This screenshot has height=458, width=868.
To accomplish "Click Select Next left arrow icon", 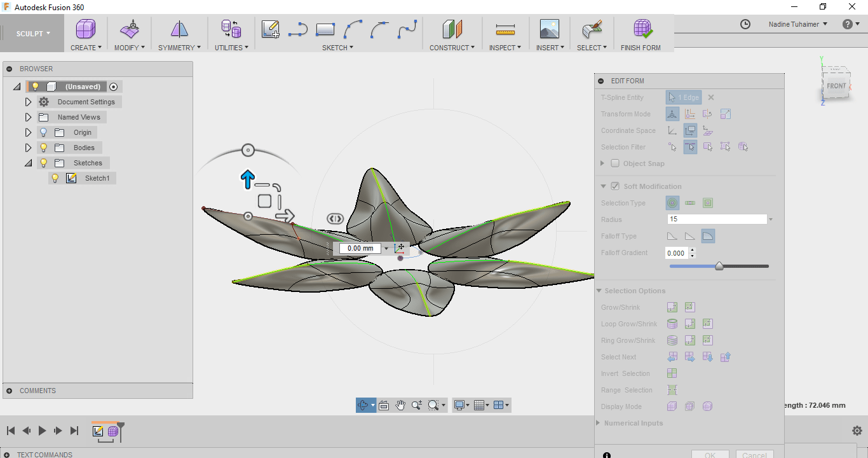I will (672, 357).
